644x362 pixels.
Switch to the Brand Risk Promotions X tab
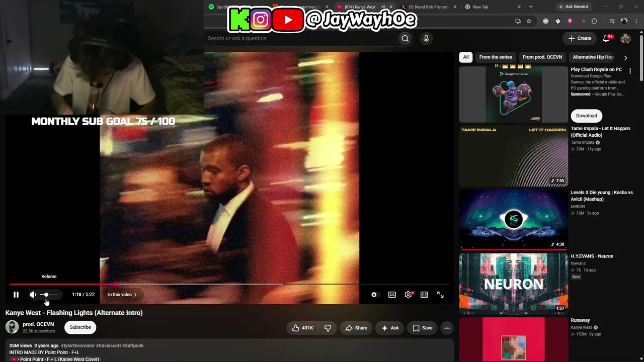point(429,7)
